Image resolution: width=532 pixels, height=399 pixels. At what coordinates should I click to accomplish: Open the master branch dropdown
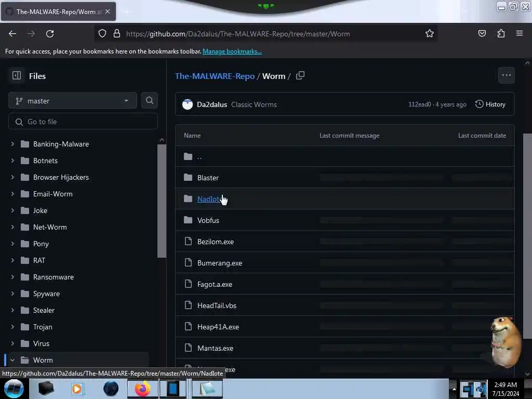pyautogui.click(x=73, y=101)
